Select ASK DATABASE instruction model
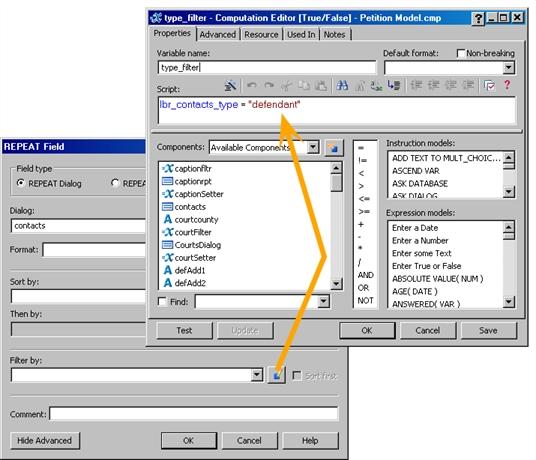Image resolution: width=536 pixels, height=460 pixels. point(420,184)
